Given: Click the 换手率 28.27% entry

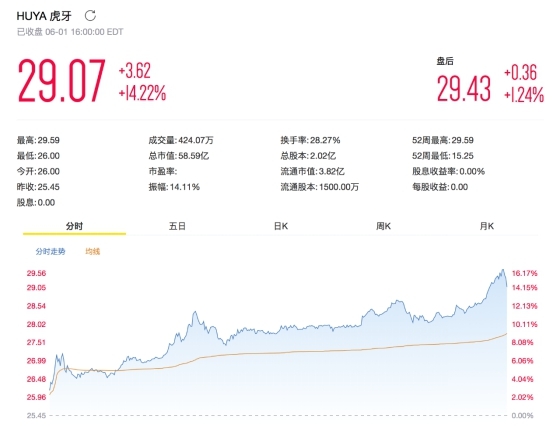Looking at the screenshot, I should (310, 140).
